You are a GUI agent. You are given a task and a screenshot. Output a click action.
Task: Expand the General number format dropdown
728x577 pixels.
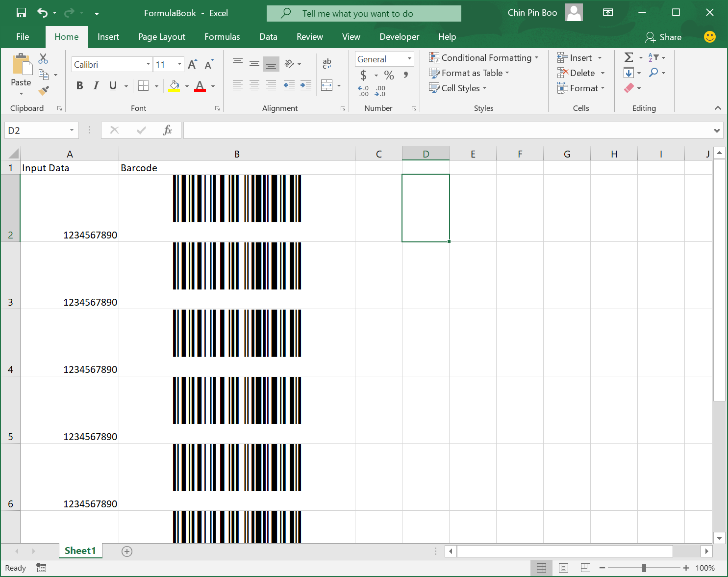click(409, 59)
